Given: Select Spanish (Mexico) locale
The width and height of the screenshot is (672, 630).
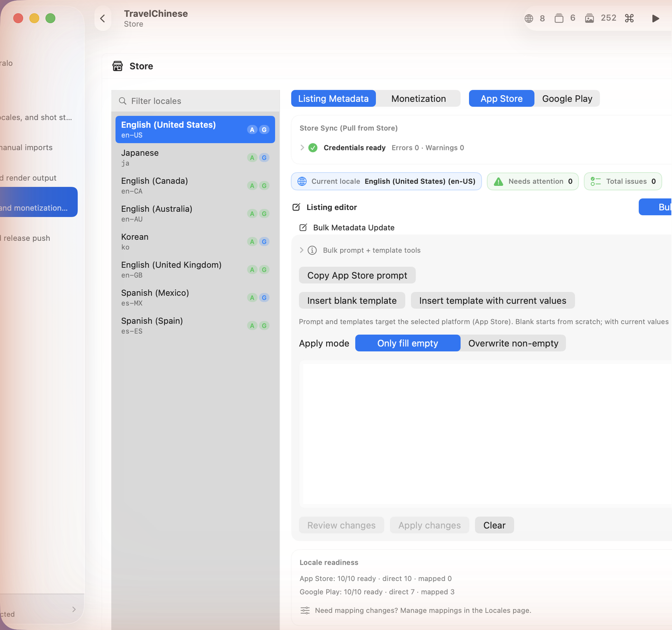Looking at the screenshot, I should [195, 297].
